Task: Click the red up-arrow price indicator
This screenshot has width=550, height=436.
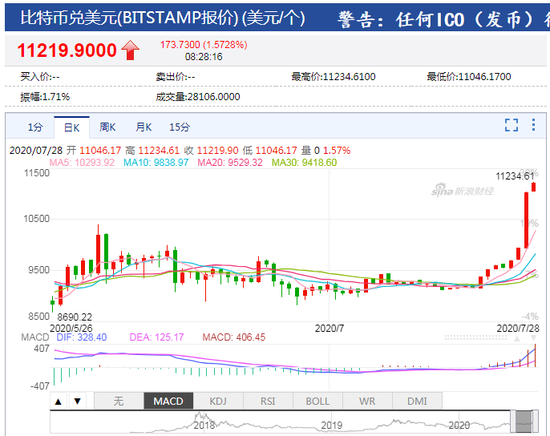Action: point(130,50)
